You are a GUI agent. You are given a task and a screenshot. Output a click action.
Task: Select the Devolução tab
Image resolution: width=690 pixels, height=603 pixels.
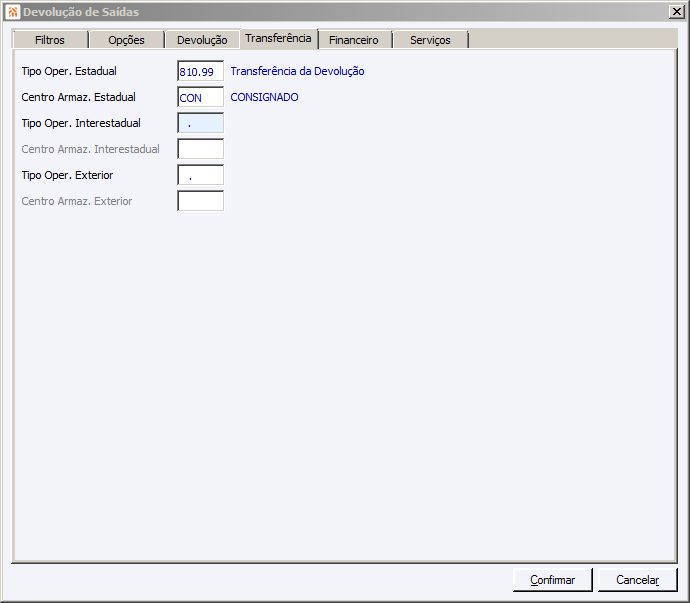pos(202,40)
